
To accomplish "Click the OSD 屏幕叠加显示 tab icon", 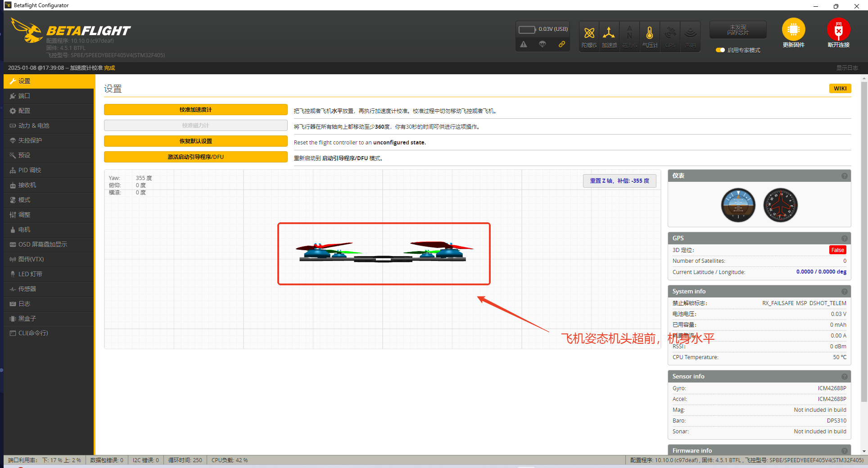I will tap(13, 244).
